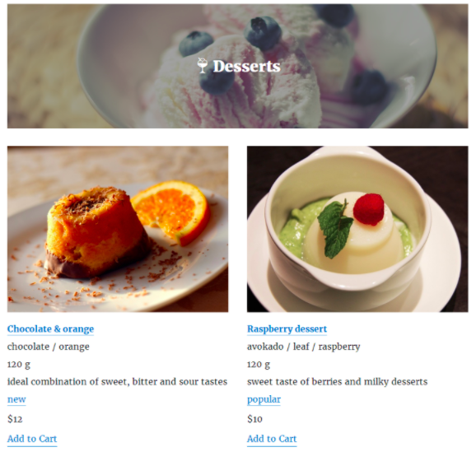Click the $12 price label
This screenshot has height=452, width=476.
point(15,419)
